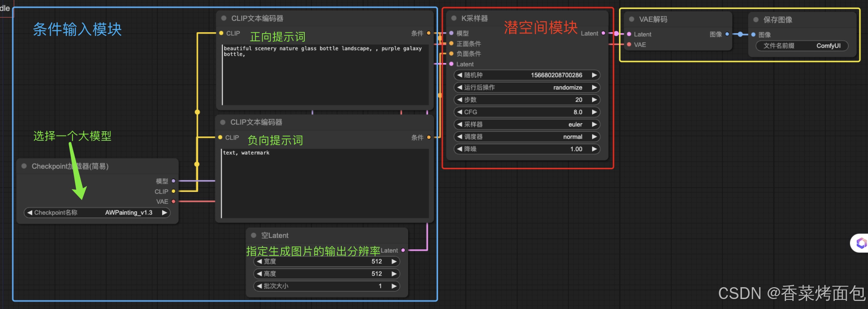868x309 pixels.
Task: Click 条件 output port on positive encoder
Action: (429, 33)
